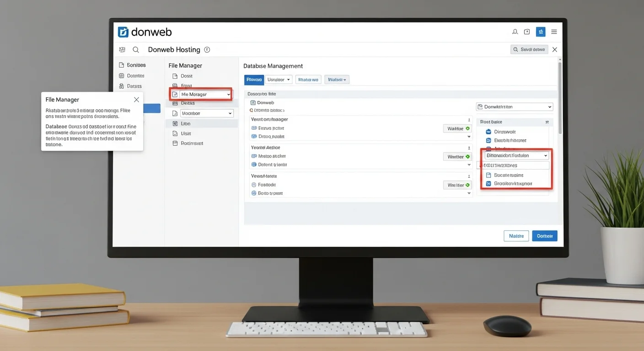Click the blue highlighted sidebar item
644x351 pixels.
coord(151,108)
